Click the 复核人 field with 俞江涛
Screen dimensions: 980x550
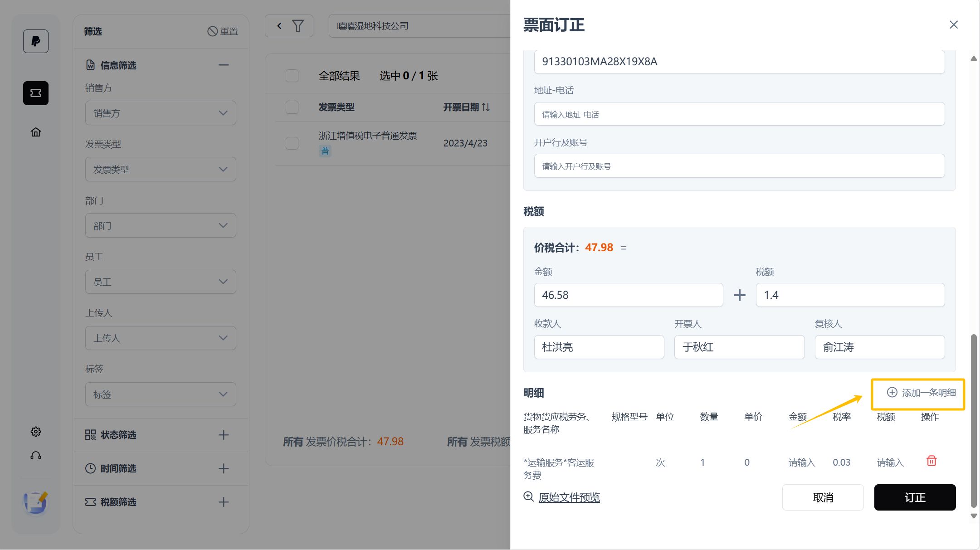tap(880, 347)
